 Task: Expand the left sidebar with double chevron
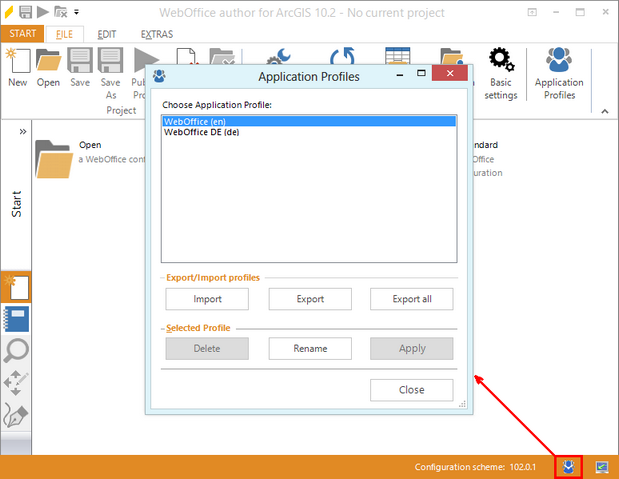click(x=23, y=131)
